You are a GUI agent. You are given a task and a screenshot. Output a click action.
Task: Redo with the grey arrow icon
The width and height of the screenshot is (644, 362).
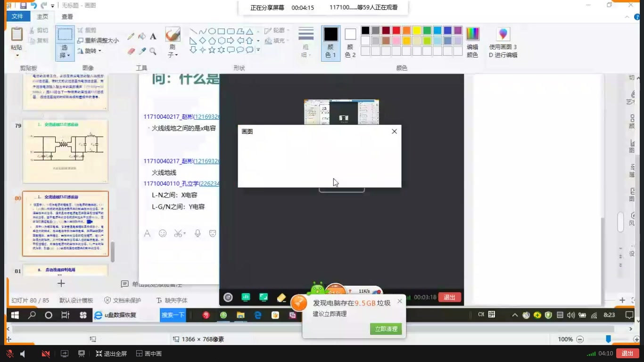[x=44, y=6]
